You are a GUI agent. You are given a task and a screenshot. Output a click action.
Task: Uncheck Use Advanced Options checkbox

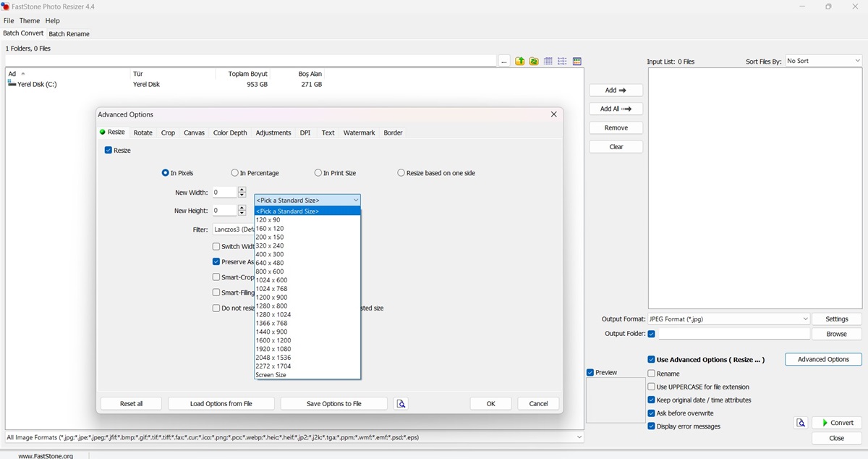point(652,360)
